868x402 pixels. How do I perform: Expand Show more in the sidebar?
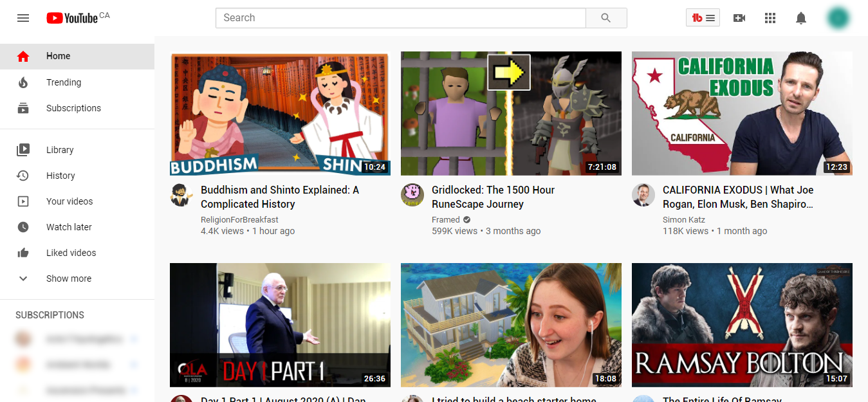(x=77, y=279)
